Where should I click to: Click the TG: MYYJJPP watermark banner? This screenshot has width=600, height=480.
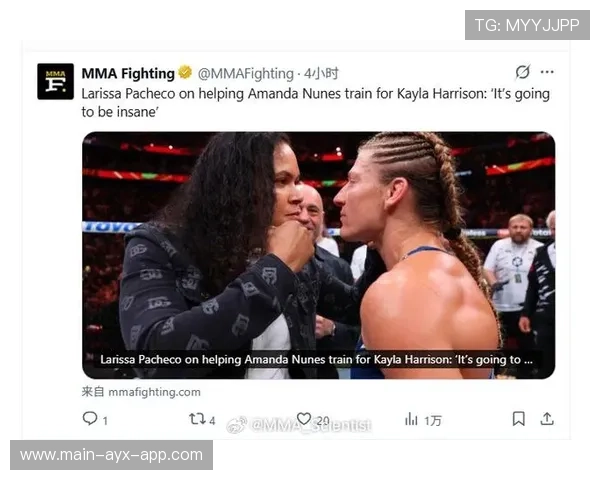(527, 25)
